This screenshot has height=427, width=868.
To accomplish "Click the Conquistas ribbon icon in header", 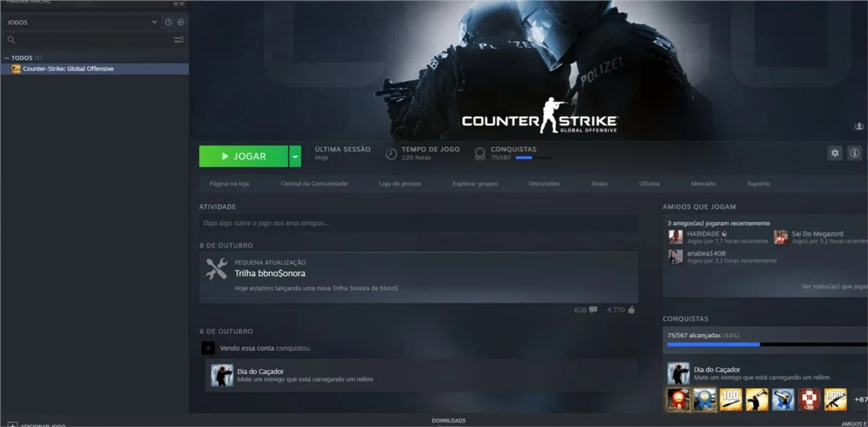I will pos(480,153).
